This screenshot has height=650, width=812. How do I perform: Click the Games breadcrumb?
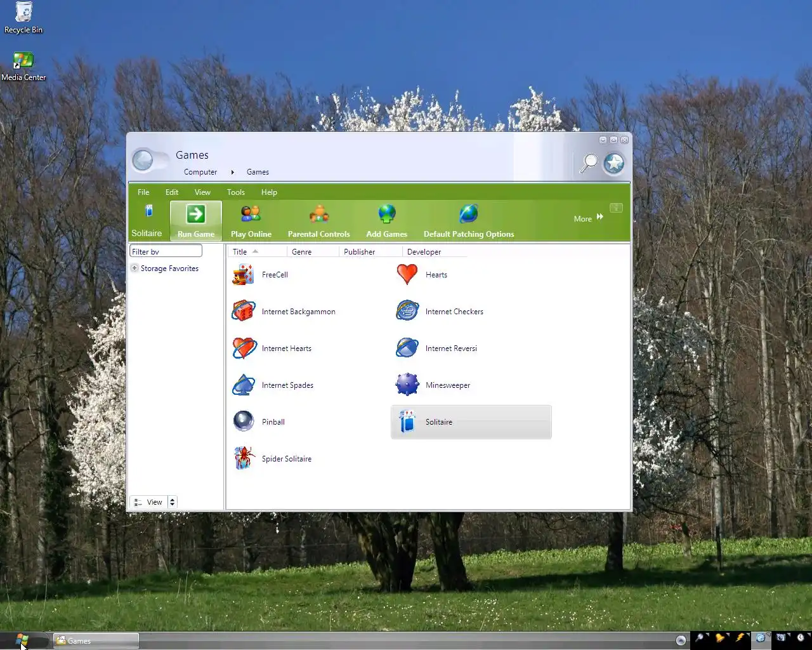[x=258, y=172]
